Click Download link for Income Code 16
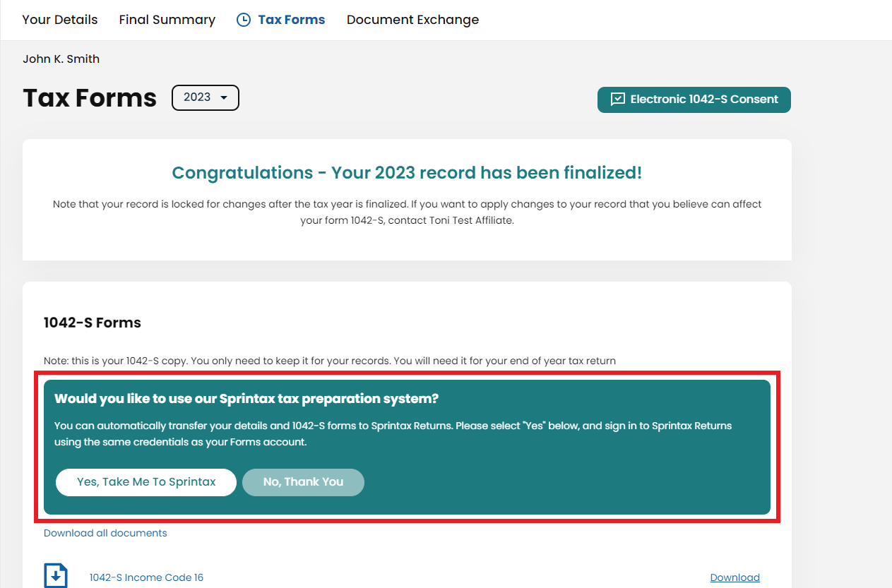 735,577
